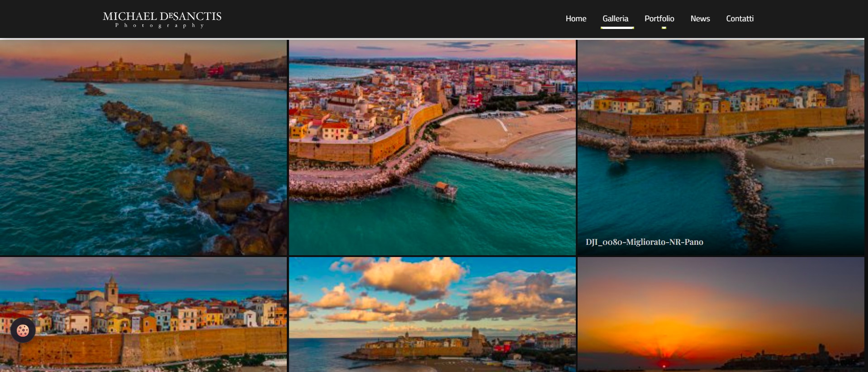868x372 pixels.
Task: Click the fishing hut on stilts
Action: [x=442, y=186]
